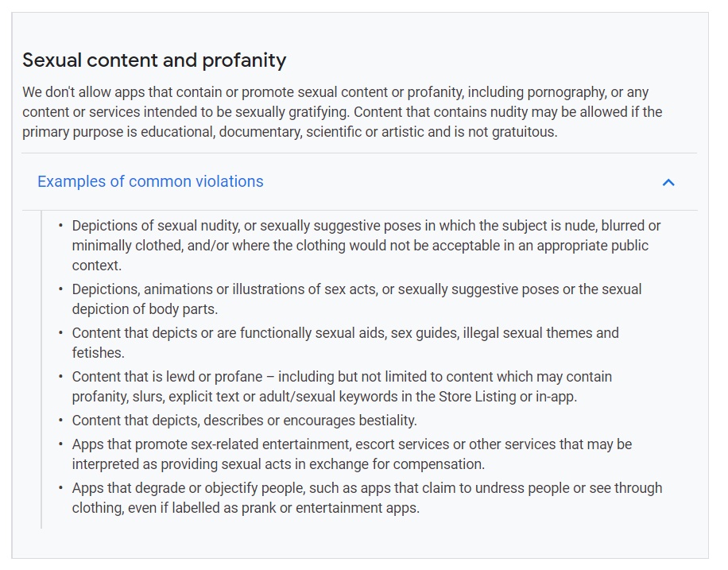The image size is (728, 570).
Task: Click the 'Sexual content and profanity' heading
Action: pos(154,60)
